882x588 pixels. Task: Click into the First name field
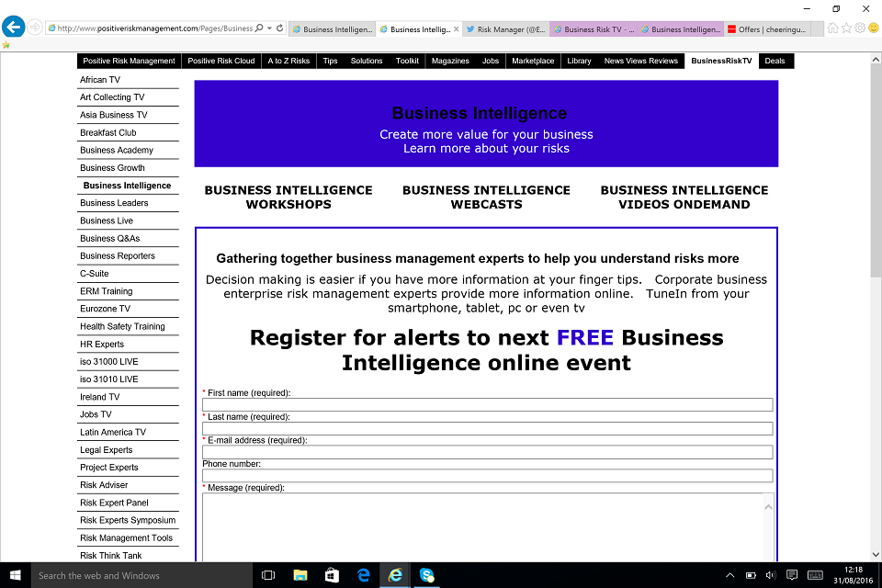pos(487,405)
